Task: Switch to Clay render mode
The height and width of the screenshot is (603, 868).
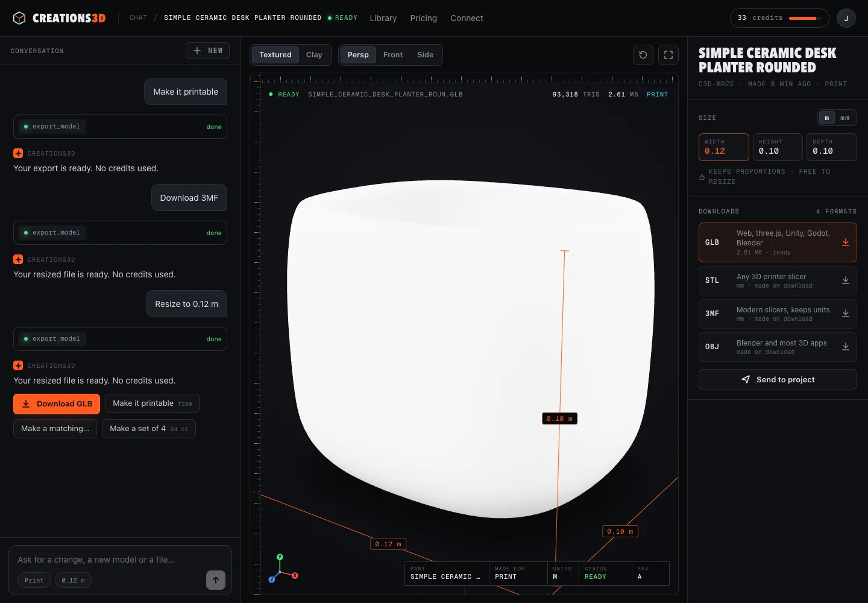Action: pos(314,55)
